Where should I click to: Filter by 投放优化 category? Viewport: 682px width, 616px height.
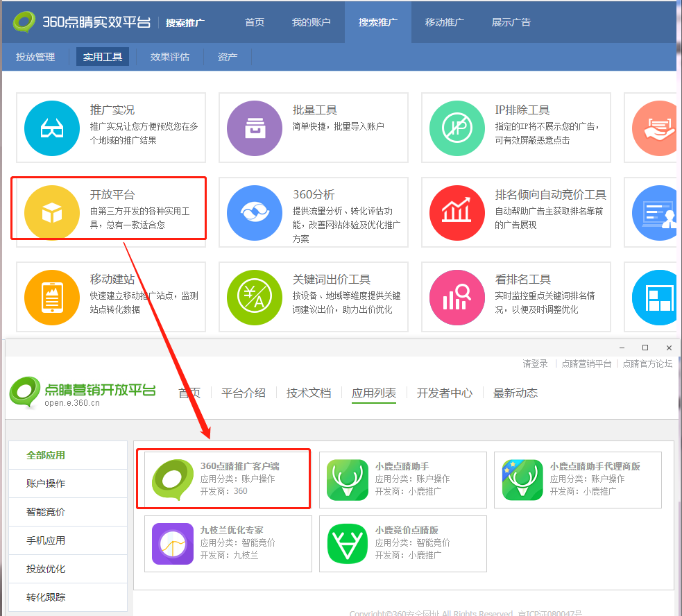(68, 569)
